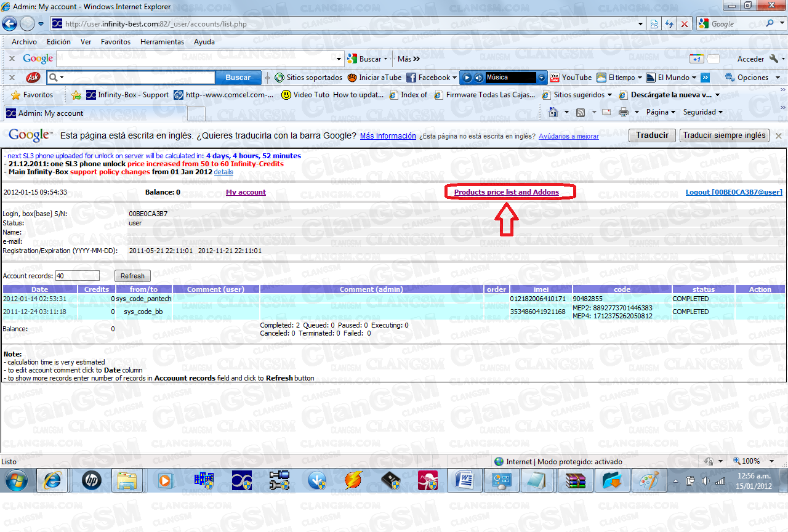This screenshot has width=788, height=532.
Task: Open YouTube from the toolbar
Action: (x=571, y=78)
